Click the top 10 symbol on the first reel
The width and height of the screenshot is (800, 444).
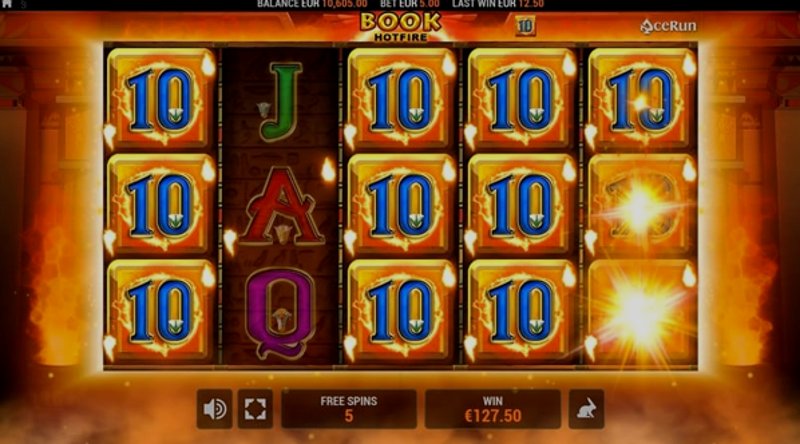click(x=160, y=98)
